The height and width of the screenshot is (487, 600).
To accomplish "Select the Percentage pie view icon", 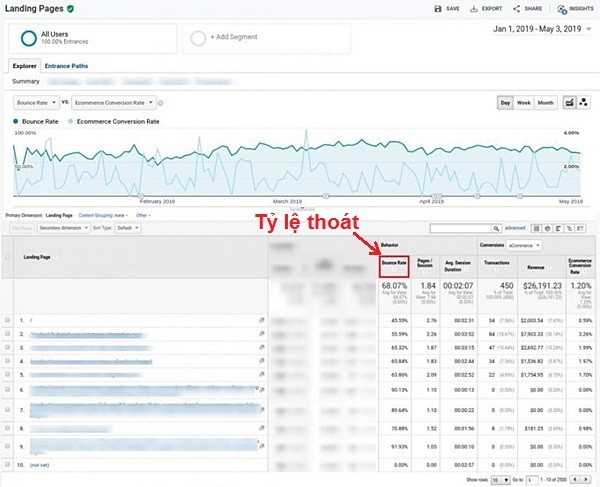I will 548,228.
